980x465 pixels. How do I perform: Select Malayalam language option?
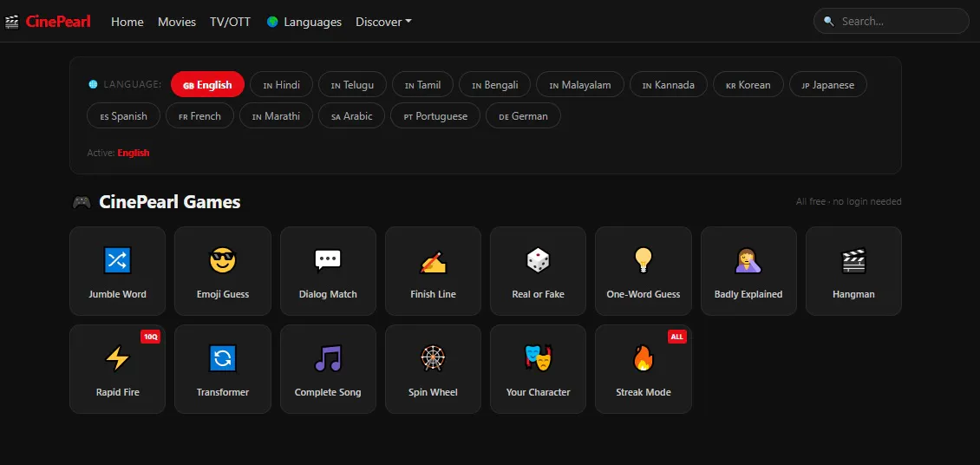[x=580, y=84]
